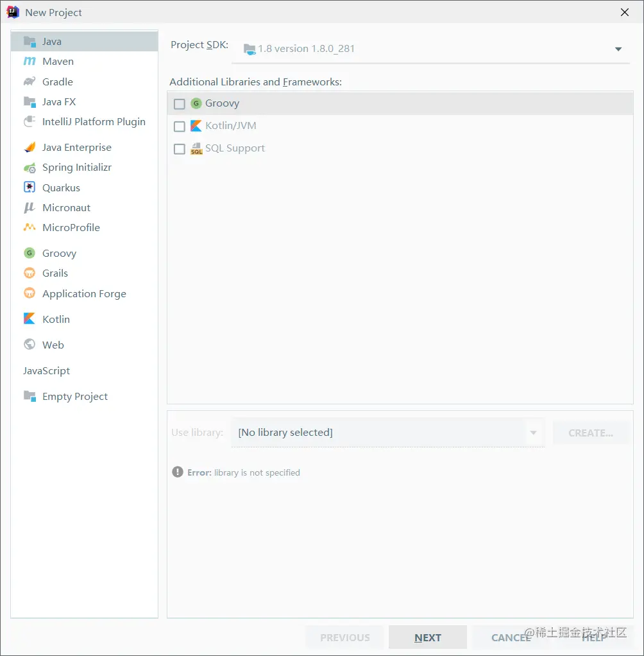Select 'Groovy' text in the sidebar

60,254
